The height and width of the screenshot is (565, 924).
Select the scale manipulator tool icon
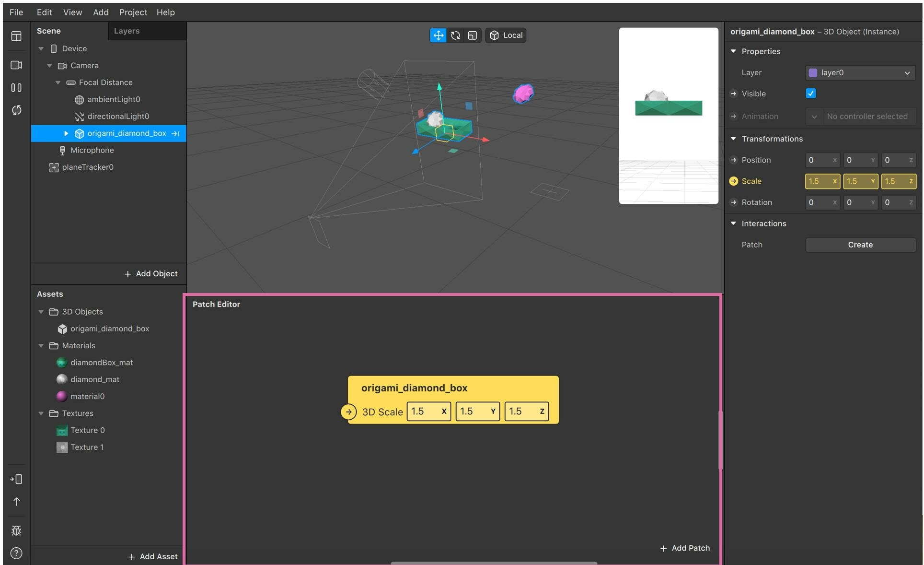click(x=473, y=35)
